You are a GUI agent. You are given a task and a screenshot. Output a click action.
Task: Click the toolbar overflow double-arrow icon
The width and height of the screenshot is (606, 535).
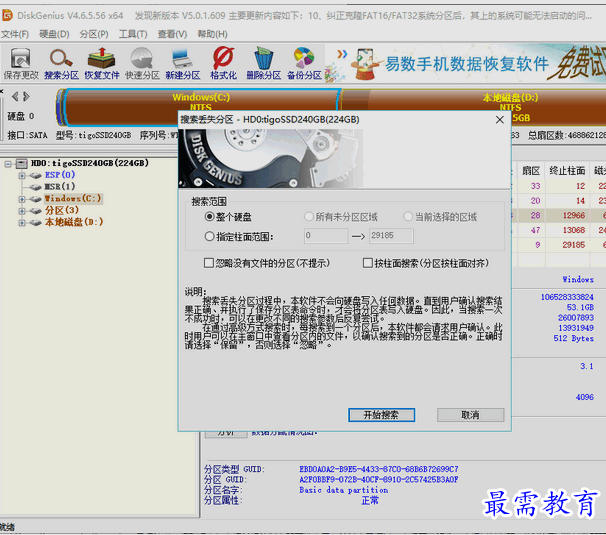342,54
